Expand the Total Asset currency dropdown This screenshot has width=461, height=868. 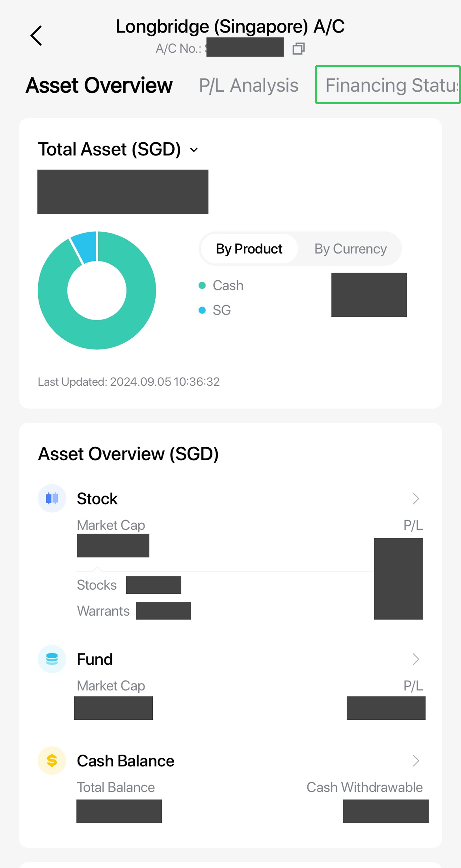[x=194, y=150]
